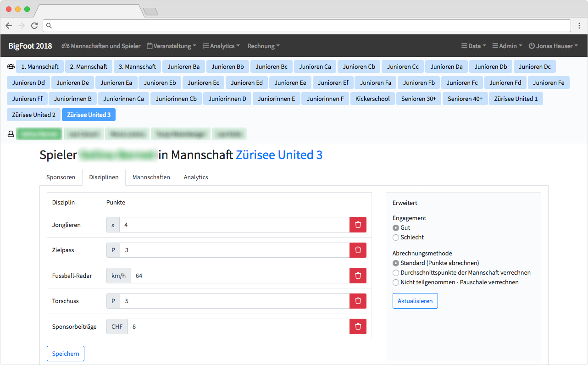This screenshot has height=365, width=588.
Task: Select the Junioren Cc team
Action: 403,66
